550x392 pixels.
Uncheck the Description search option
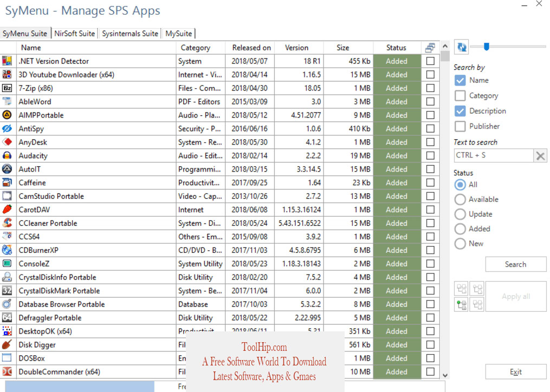(x=460, y=111)
